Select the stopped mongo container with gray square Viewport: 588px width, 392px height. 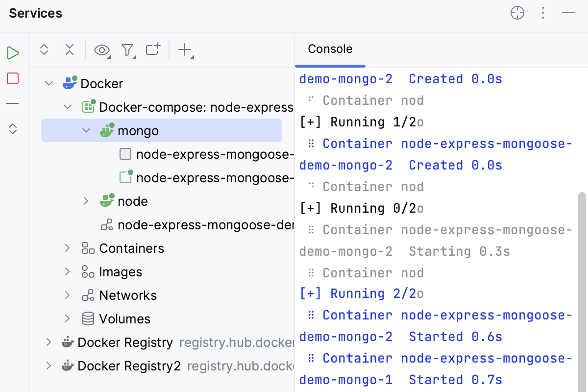point(206,154)
